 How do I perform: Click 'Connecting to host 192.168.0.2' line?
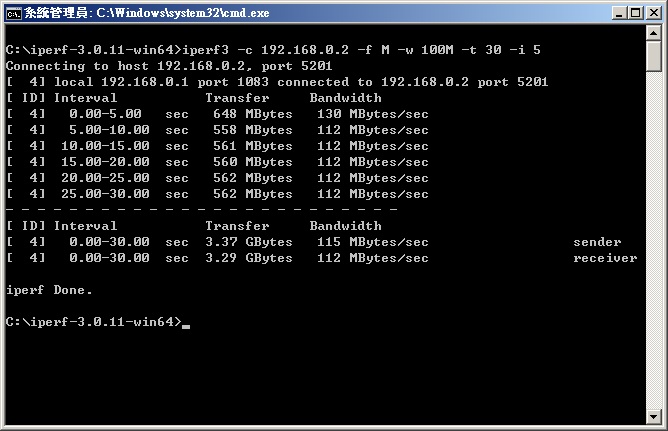click(169, 66)
